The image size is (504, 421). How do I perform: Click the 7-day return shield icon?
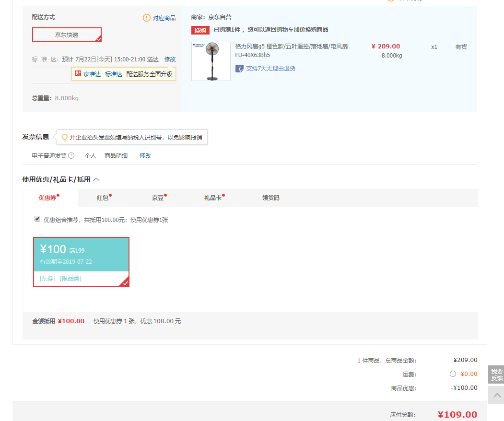[239, 69]
